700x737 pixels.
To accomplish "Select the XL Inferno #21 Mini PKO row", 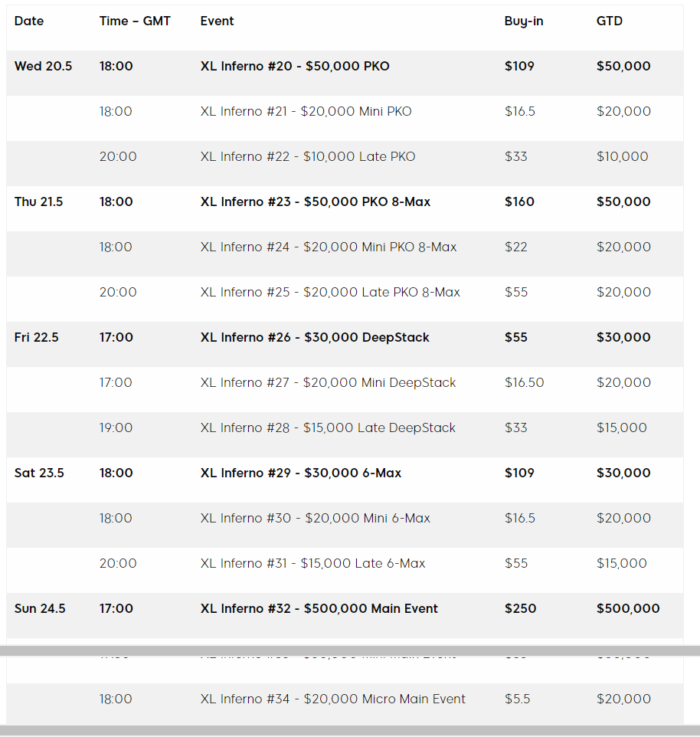I will tap(306, 112).
